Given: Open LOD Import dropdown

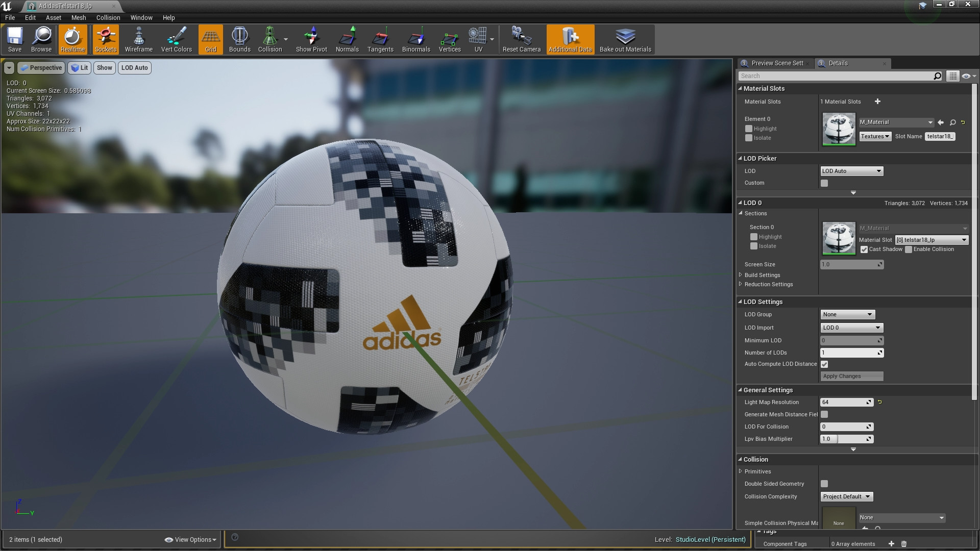Looking at the screenshot, I should [851, 328].
